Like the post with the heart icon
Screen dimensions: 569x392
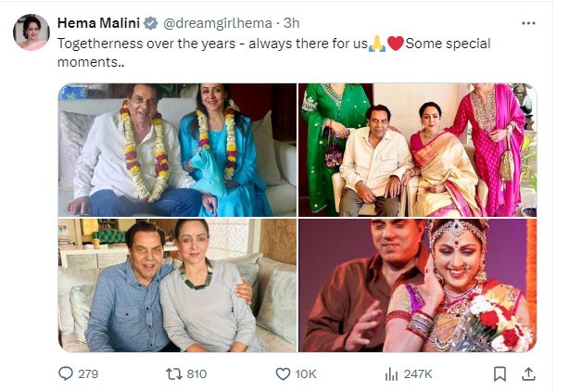point(284,374)
